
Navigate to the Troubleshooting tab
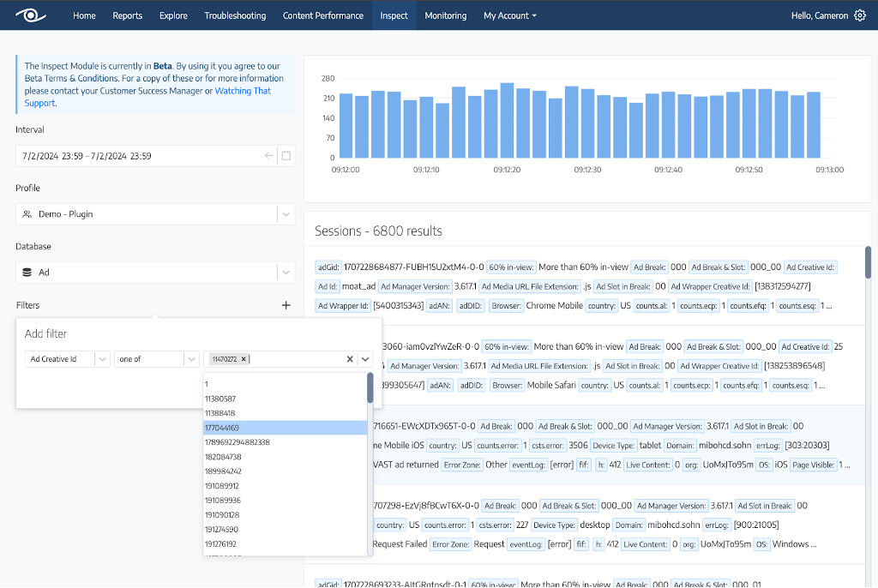click(235, 15)
